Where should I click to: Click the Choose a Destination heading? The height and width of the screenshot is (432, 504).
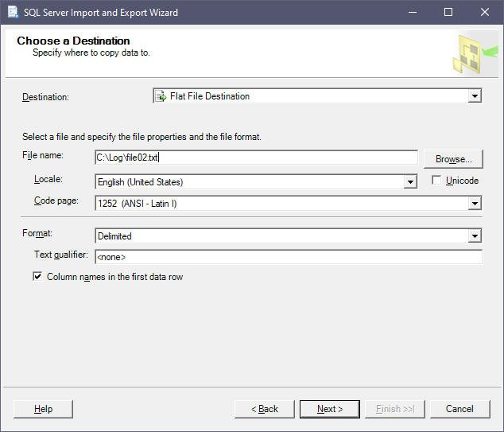coord(73,41)
